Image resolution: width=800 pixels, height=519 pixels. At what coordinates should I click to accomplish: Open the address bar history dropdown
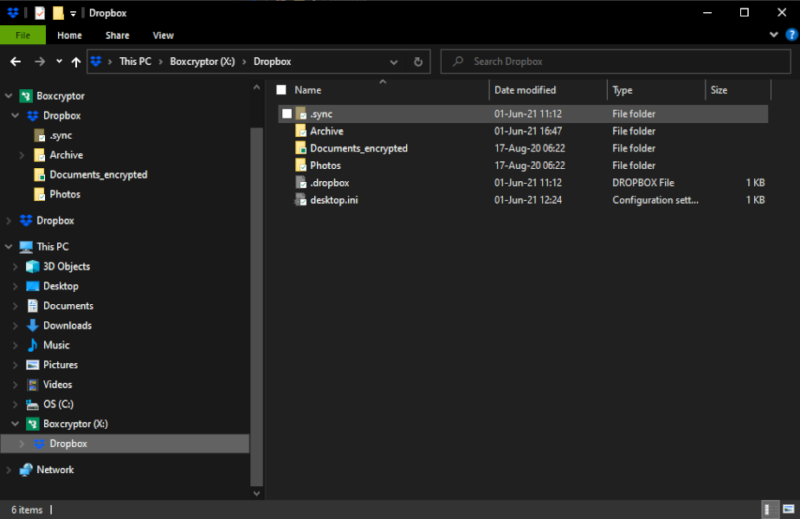click(394, 62)
